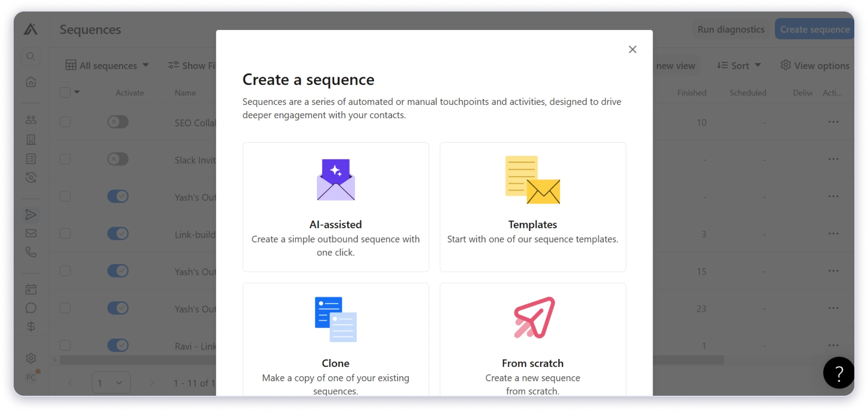
Task: Open Meetings via sidebar calendar icon
Action: tap(31, 289)
